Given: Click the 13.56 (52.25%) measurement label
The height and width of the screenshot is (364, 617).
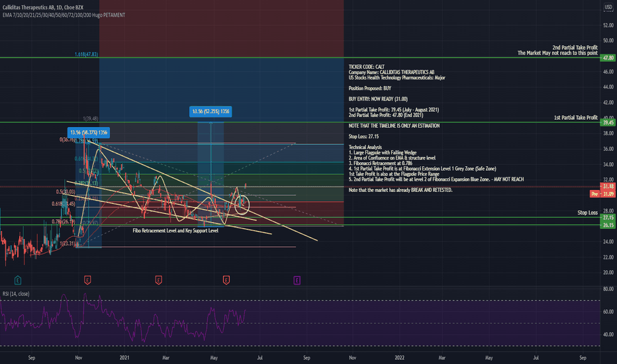Looking at the screenshot, I should [211, 111].
